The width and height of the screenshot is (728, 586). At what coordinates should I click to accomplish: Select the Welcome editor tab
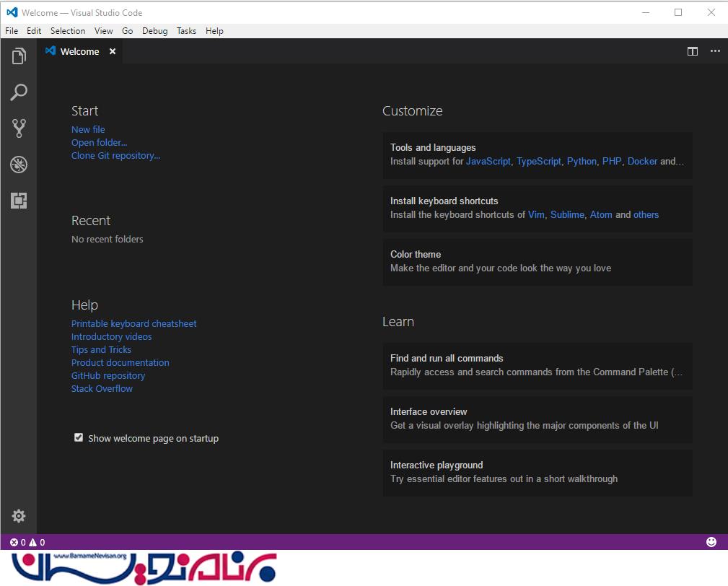80,51
